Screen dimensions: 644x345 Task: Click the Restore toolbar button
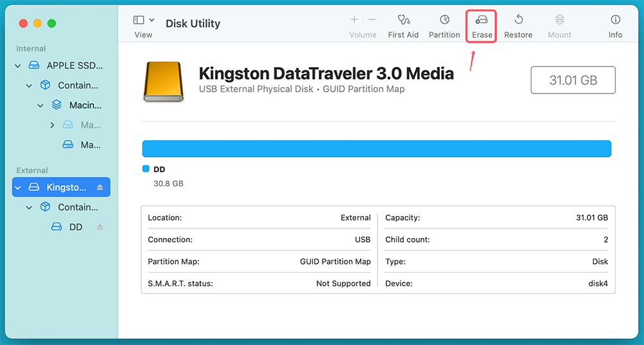518,26
